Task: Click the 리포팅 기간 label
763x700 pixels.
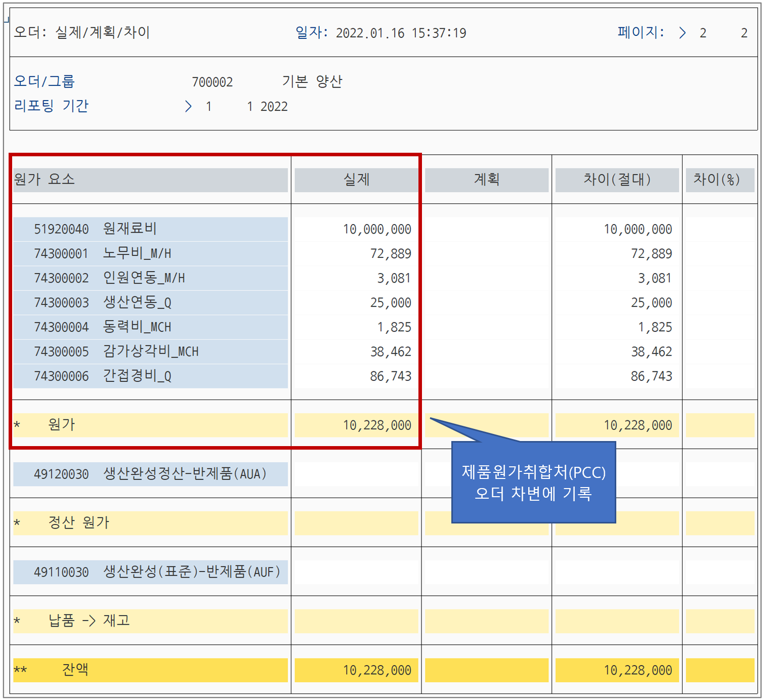Action: (x=52, y=106)
